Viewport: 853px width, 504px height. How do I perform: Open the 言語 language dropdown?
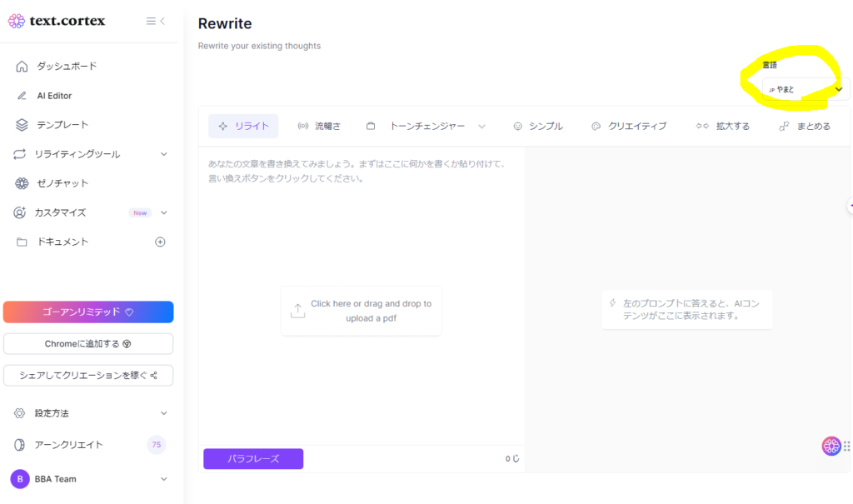(804, 89)
